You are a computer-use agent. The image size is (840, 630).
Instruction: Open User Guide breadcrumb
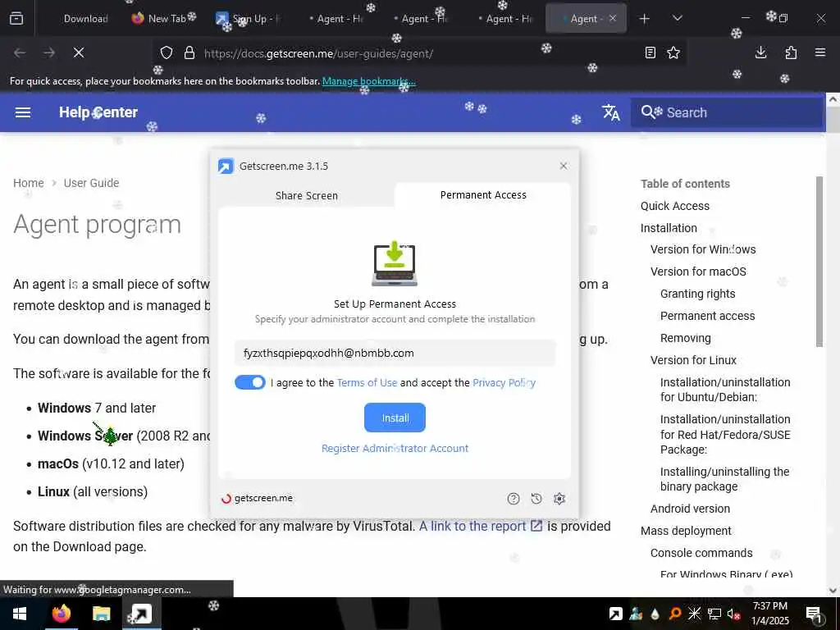91,183
